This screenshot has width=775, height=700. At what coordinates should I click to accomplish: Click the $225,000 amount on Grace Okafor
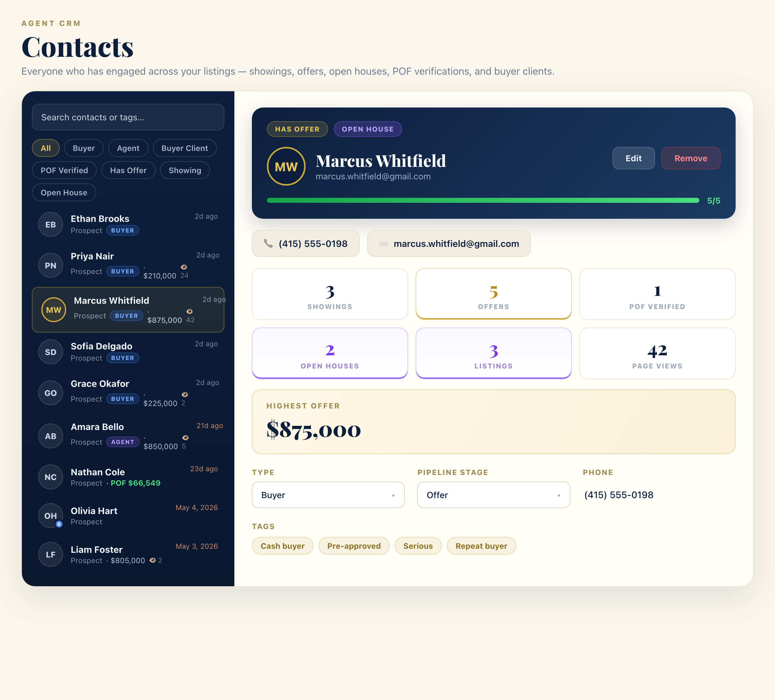coord(160,403)
